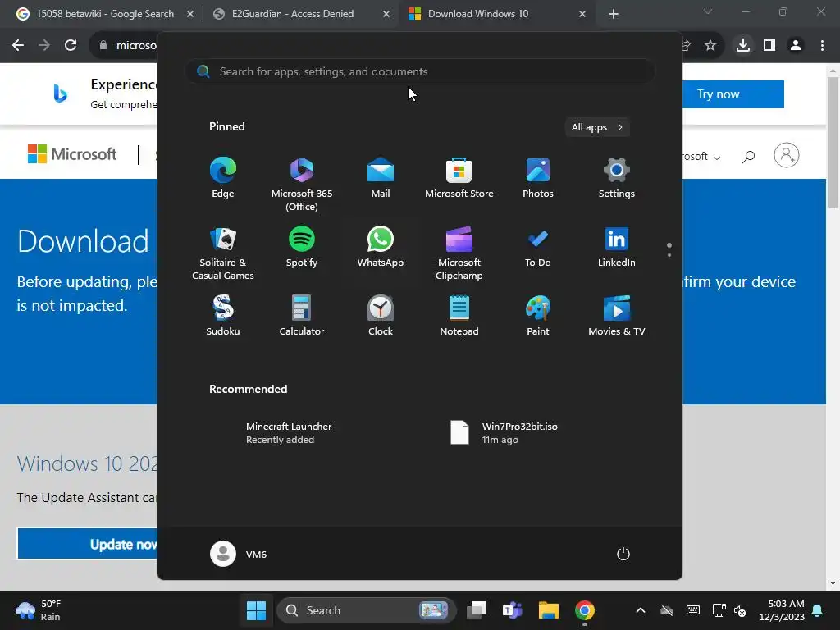Viewport: 840px width, 630px height.
Task: Open the VM6 user account menu
Action: (x=239, y=554)
